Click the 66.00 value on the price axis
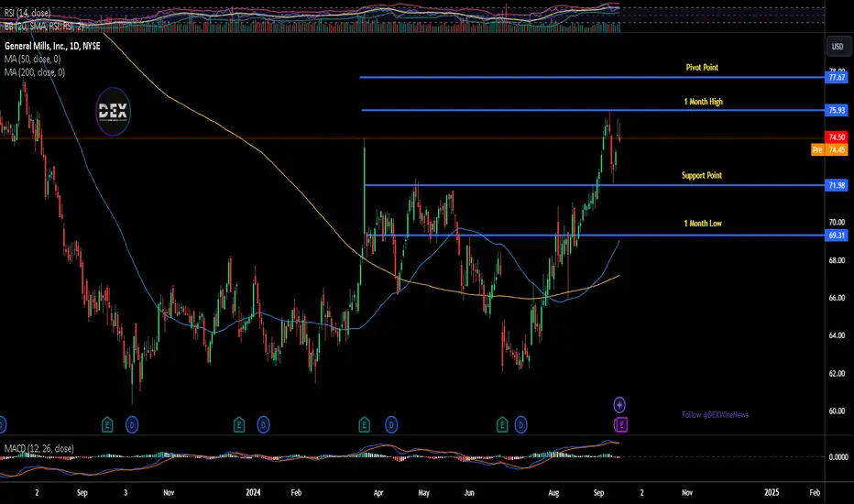 pyautogui.click(x=837, y=298)
